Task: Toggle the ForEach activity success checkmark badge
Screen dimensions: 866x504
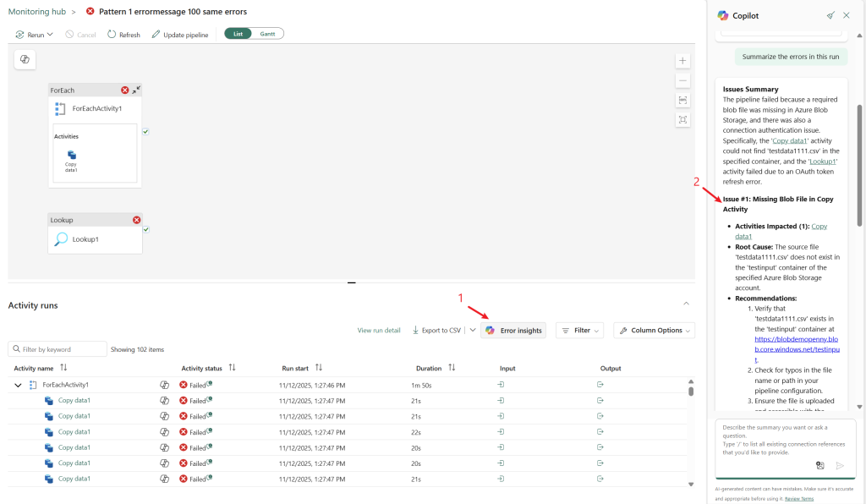Action: pyautogui.click(x=145, y=131)
